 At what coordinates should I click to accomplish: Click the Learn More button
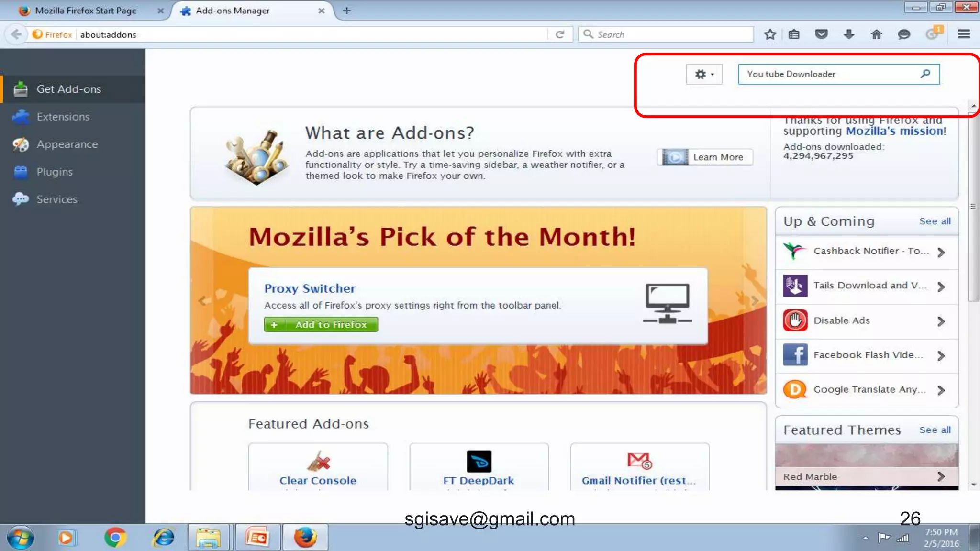click(x=705, y=157)
